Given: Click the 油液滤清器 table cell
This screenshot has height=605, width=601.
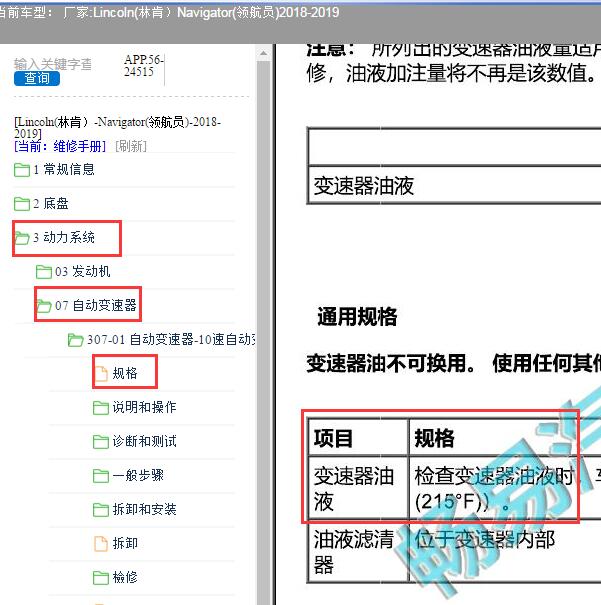Looking at the screenshot, I should pyautogui.click(x=358, y=551).
